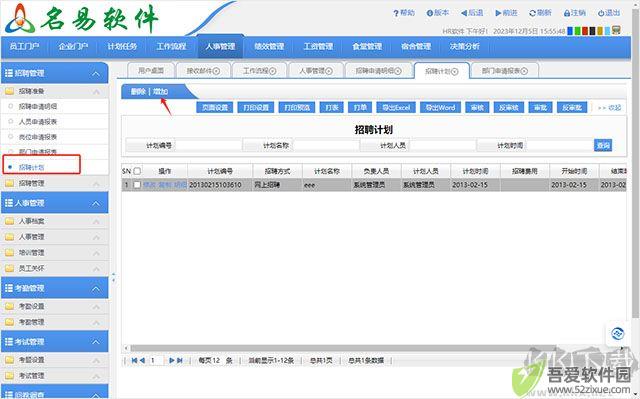This screenshot has height=399, width=640.
Task: Click the 删除 delete link
Action: tap(138, 91)
